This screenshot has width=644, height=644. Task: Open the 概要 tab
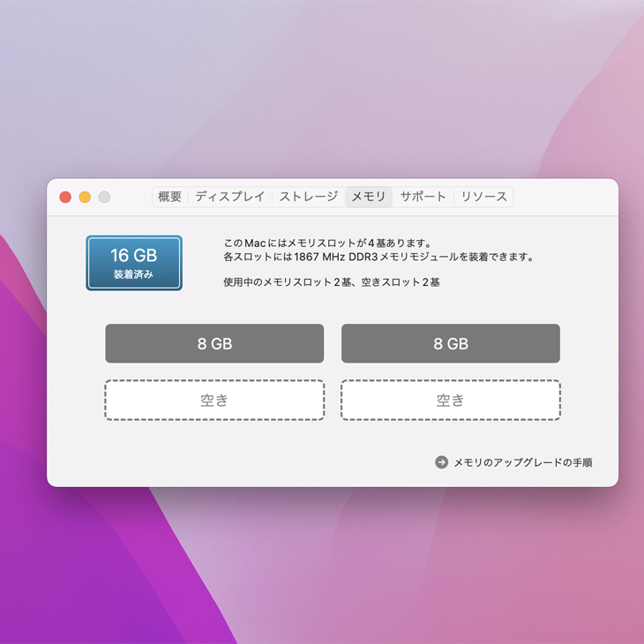click(x=169, y=197)
